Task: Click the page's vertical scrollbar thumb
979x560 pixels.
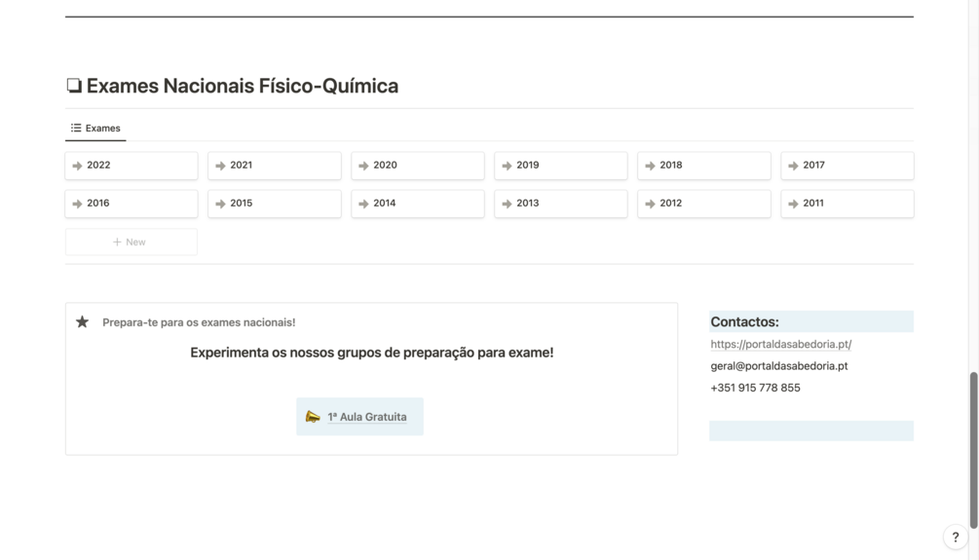Action: pyautogui.click(x=973, y=448)
